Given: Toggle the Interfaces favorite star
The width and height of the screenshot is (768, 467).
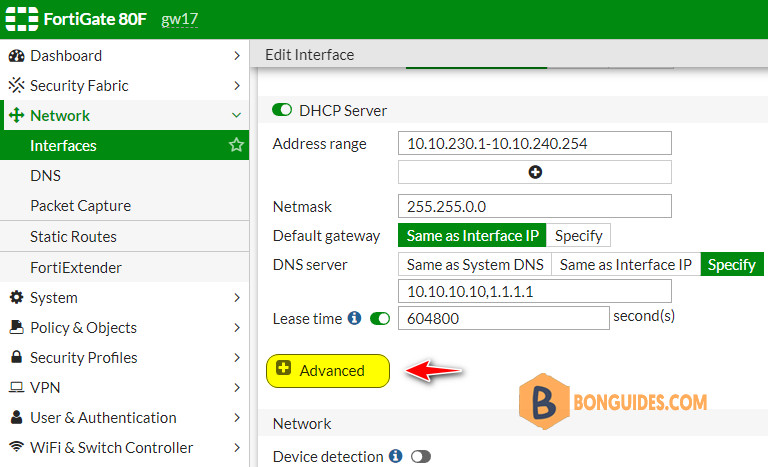Looking at the screenshot, I should (x=236, y=145).
